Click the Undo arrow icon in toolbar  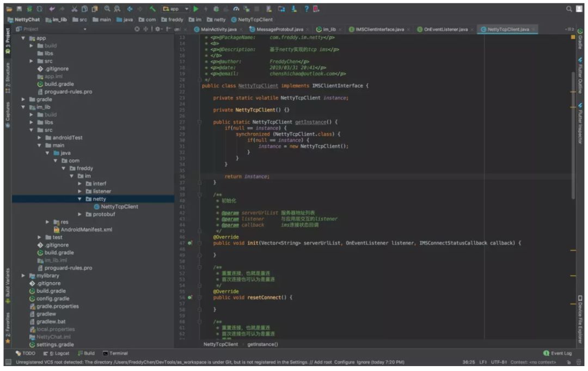click(52, 9)
